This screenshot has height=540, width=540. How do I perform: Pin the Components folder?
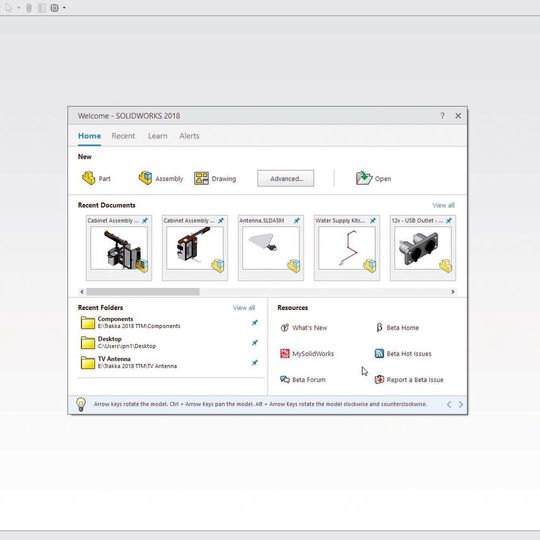click(x=255, y=323)
